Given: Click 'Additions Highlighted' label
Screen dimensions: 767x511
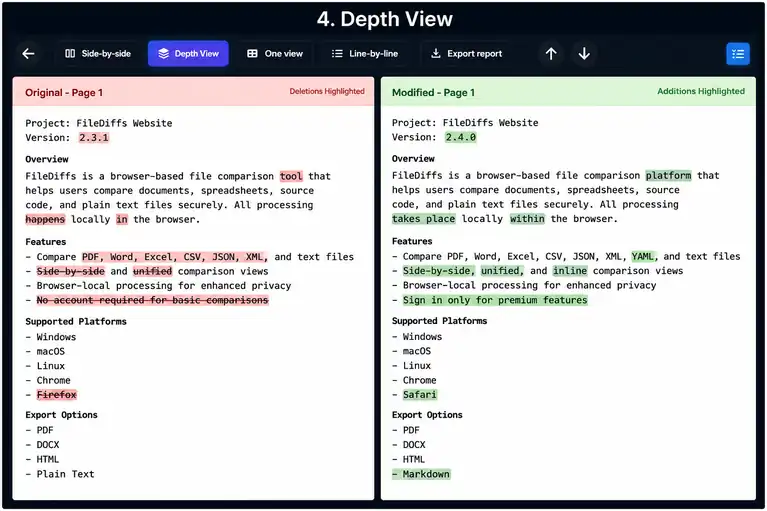Looking at the screenshot, I should 701,91.
